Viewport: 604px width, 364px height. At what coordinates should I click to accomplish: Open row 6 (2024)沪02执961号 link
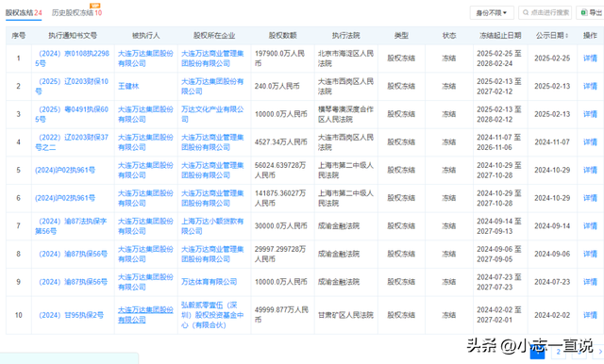click(65, 198)
